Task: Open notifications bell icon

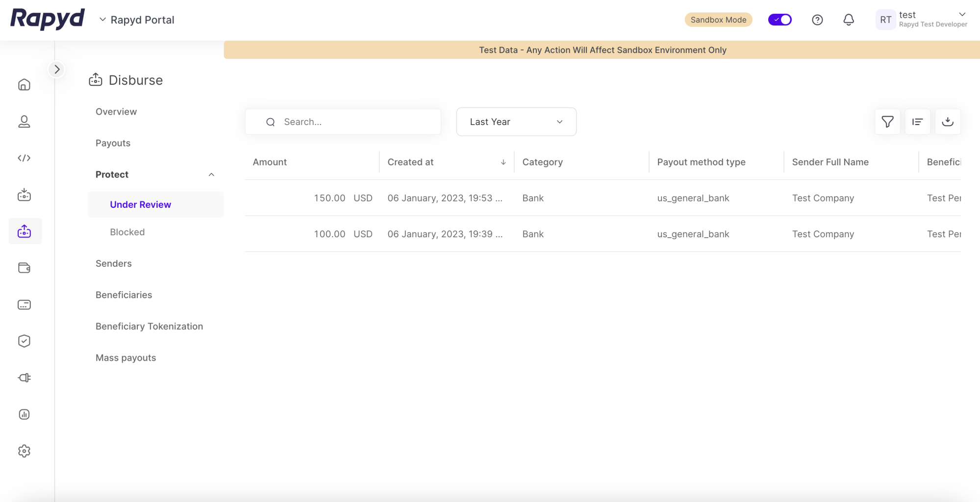Action: (848, 20)
